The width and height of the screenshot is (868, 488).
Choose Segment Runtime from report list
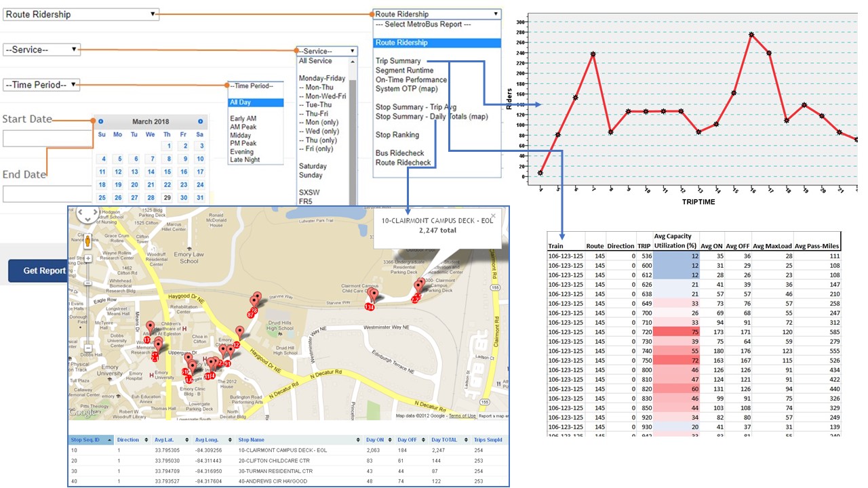pyautogui.click(x=405, y=70)
